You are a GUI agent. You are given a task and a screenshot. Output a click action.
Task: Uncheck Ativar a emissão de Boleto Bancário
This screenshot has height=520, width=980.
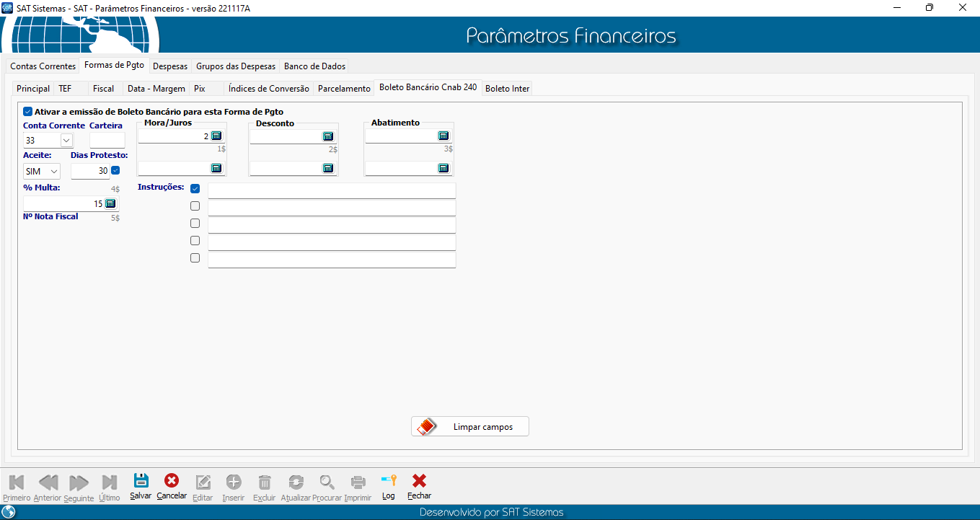pos(28,112)
